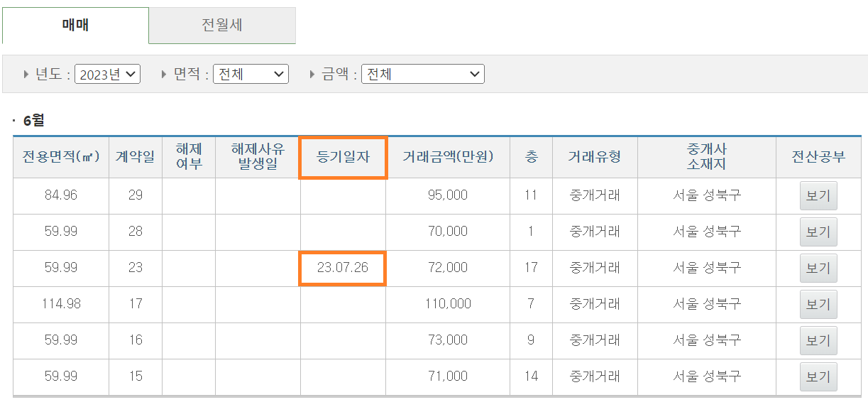Select the registration date 23.07.26
Image resolution: width=868 pixels, height=412 pixels.
[x=341, y=268]
